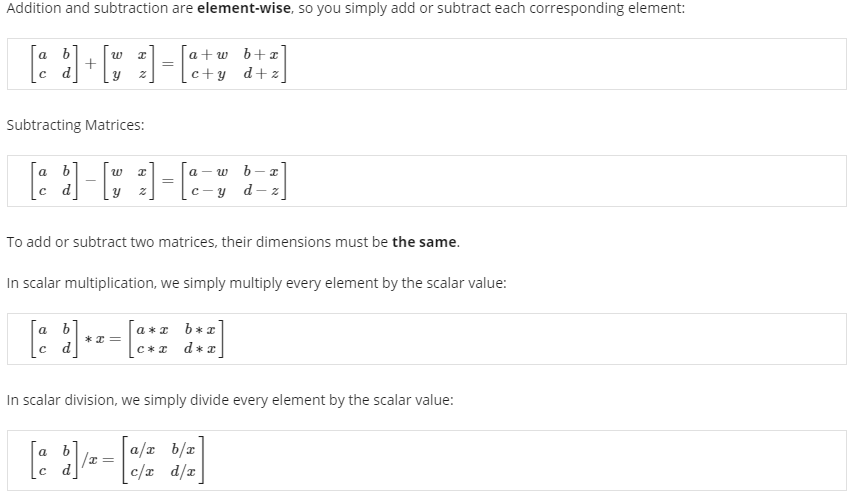
Task: Click the bold "the same" text
Action: point(424,242)
